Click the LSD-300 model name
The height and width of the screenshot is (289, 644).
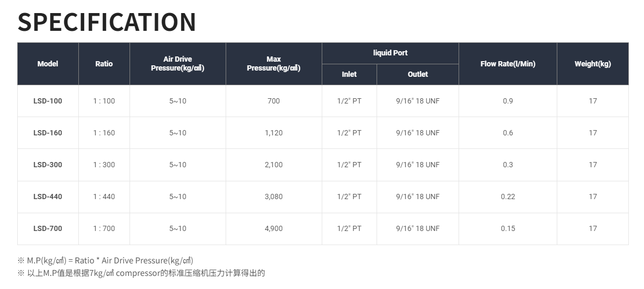click(x=48, y=165)
